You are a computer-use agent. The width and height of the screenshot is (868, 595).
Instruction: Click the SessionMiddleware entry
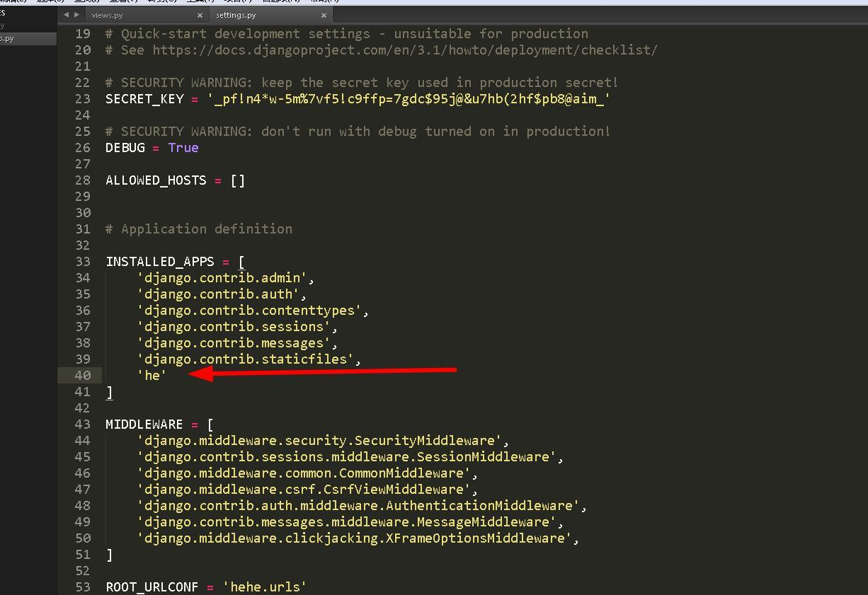346,456
